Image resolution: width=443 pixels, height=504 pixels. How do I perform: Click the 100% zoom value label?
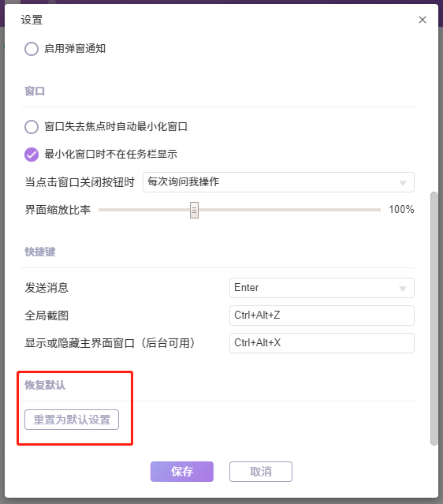point(401,210)
